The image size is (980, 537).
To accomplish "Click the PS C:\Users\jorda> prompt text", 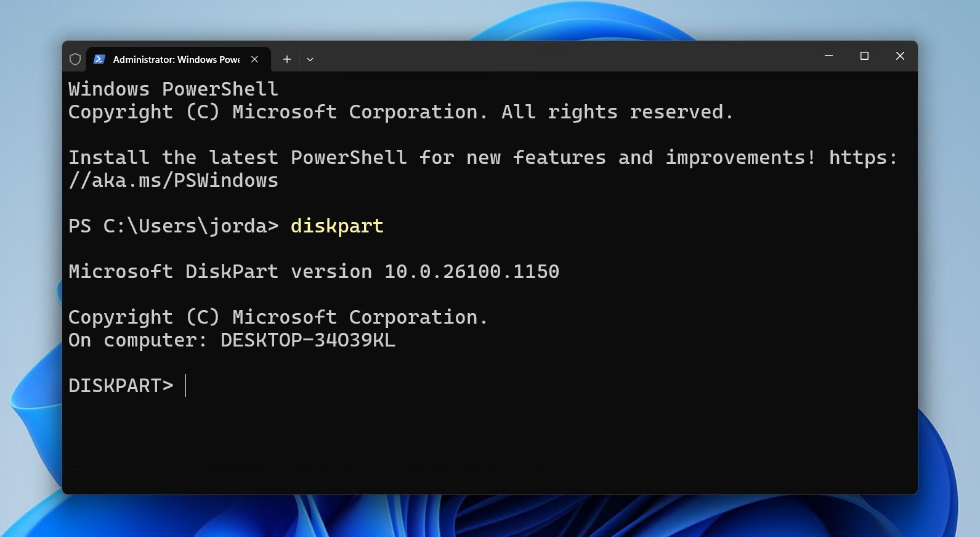I will point(173,226).
